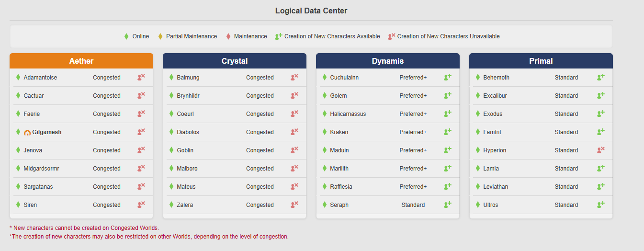Click character creation unavailable icon for Cactuar
This screenshot has height=251, width=644.
click(x=141, y=95)
